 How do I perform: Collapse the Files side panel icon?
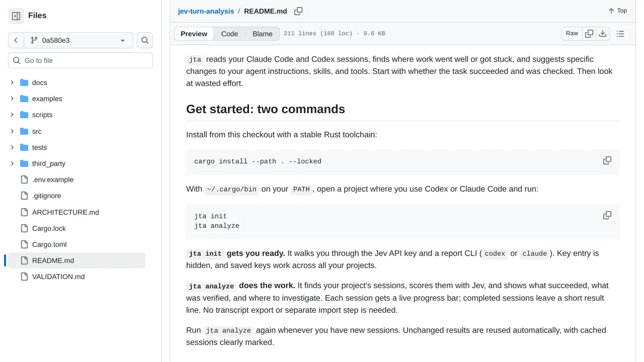click(16, 16)
